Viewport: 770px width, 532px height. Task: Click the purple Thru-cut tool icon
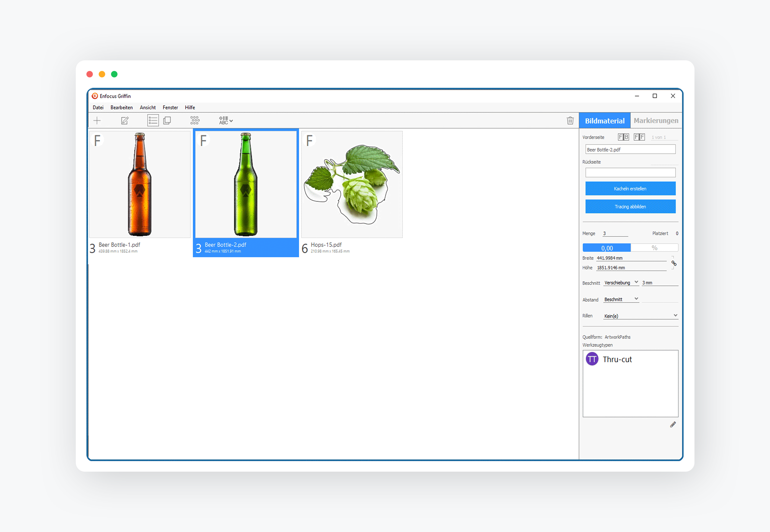click(592, 359)
